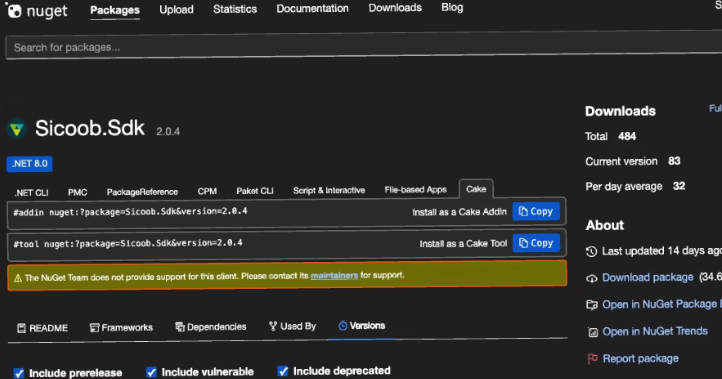Toggle Include prerelease checkbox

pyautogui.click(x=19, y=373)
